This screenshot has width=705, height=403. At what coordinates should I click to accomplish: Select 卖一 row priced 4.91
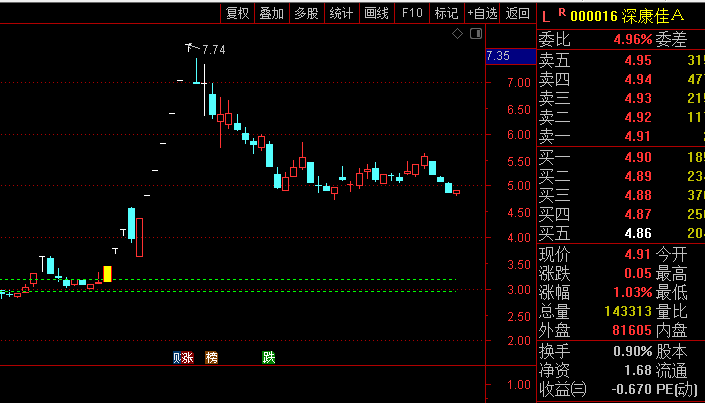[621, 136]
